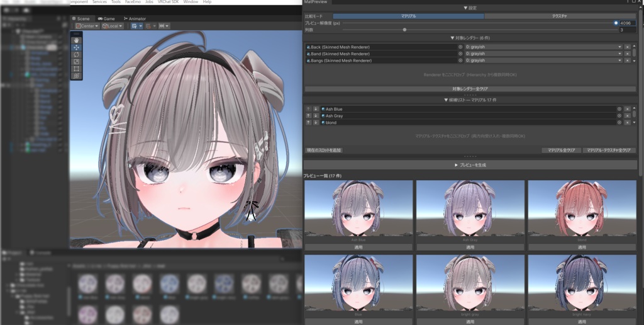Click マテリアル・テクスチャ全クリア button
The image size is (644, 325).
[x=609, y=150]
